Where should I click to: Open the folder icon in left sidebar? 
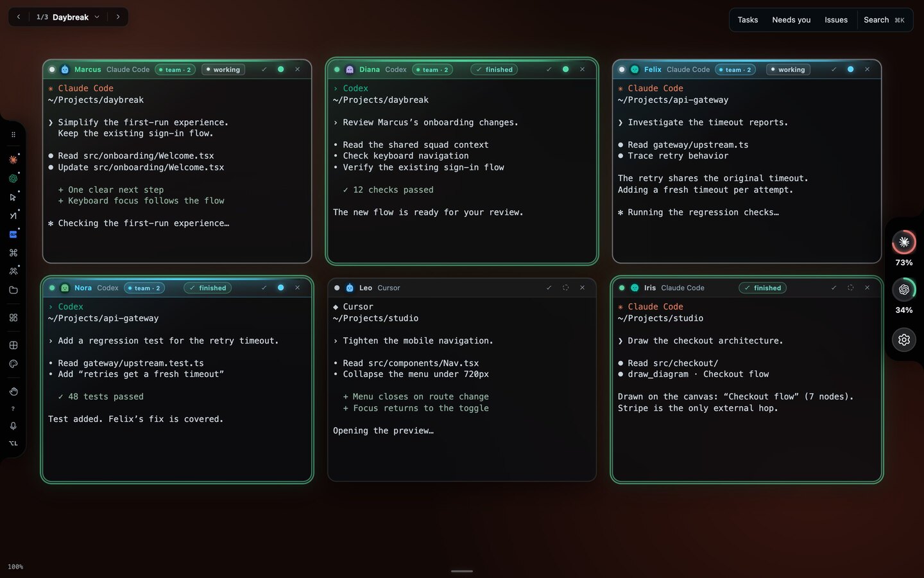pos(13,290)
